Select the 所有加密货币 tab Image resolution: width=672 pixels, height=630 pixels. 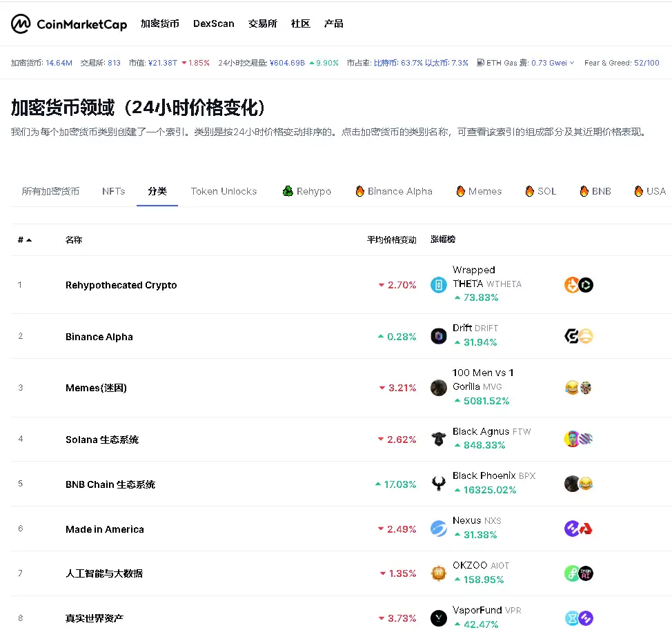click(50, 191)
